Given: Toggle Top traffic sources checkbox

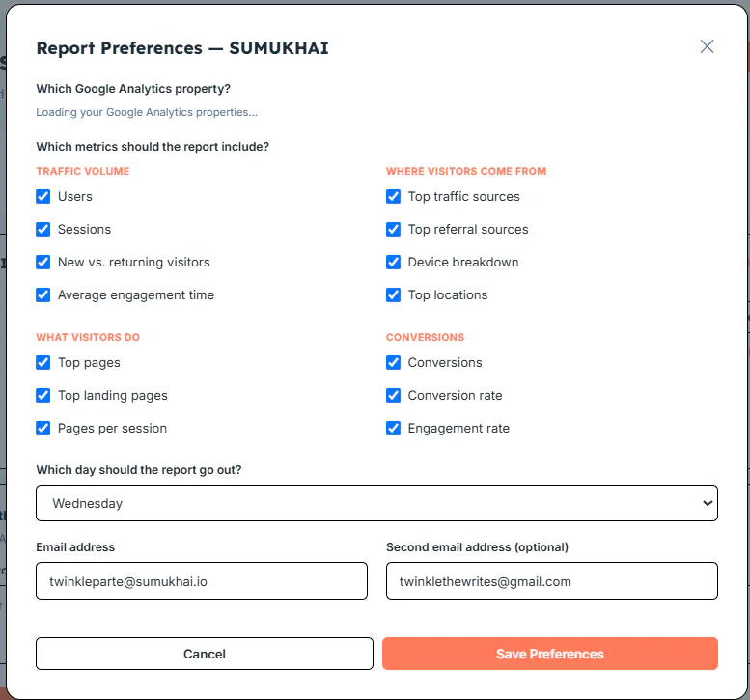Looking at the screenshot, I should [x=393, y=197].
